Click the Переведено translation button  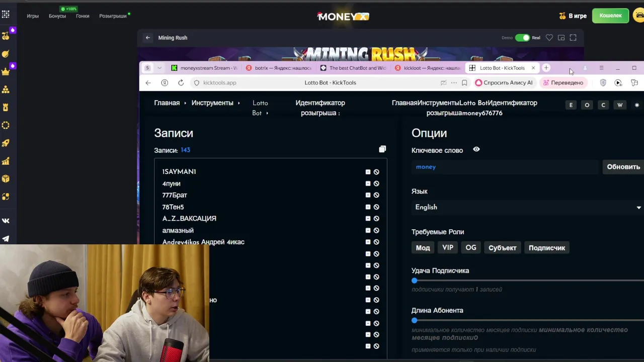click(x=562, y=83)
